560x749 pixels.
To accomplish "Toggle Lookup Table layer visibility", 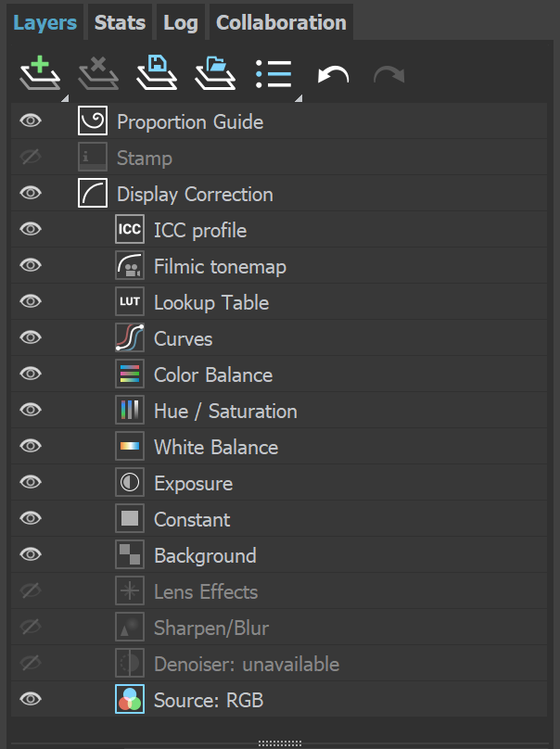I will (31, 301).
